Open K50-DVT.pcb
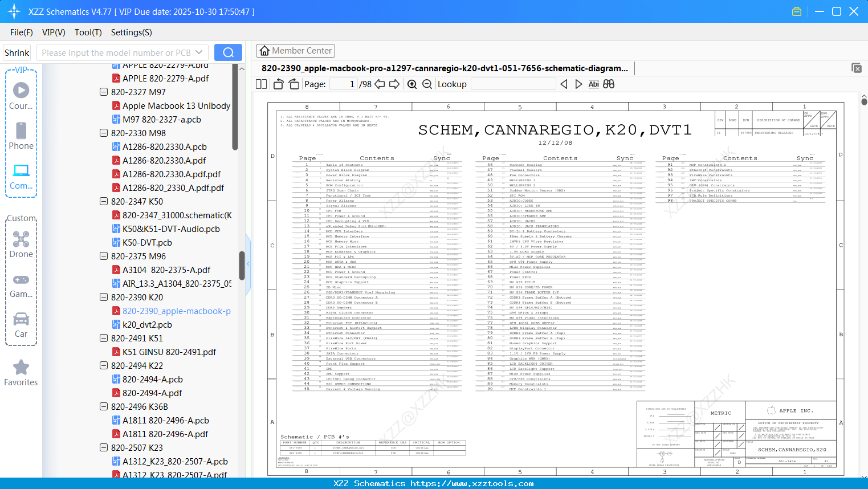Viewport: 868px width, 489px height. tap(147, 242)
